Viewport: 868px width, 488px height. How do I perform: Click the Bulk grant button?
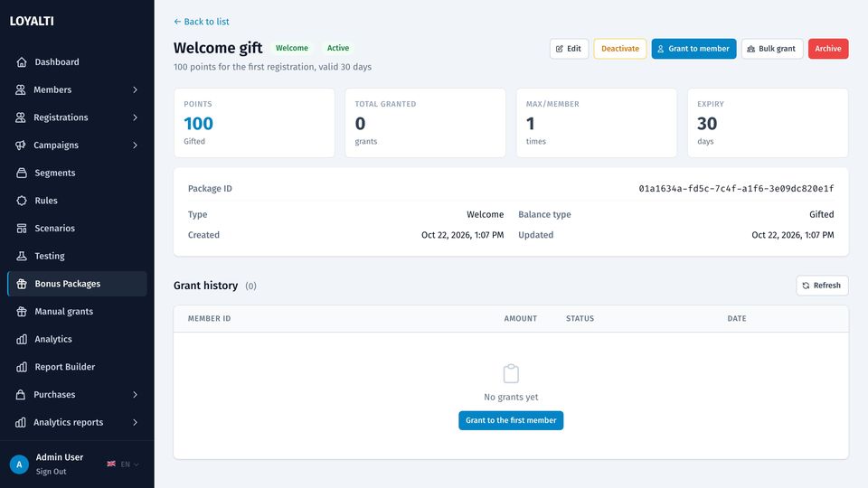pyautogui.click(x=771, y=49)
